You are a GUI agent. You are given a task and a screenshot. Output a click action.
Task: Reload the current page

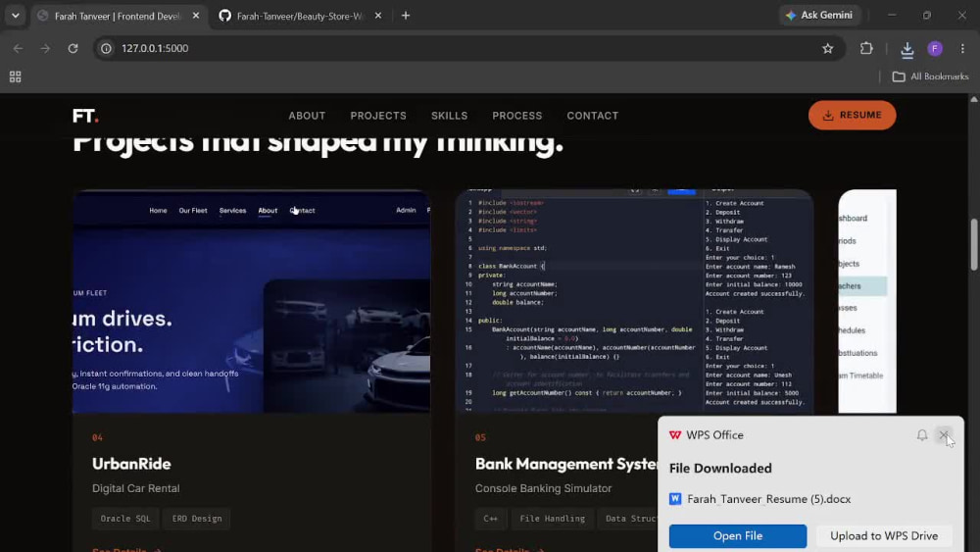(73, 48)
